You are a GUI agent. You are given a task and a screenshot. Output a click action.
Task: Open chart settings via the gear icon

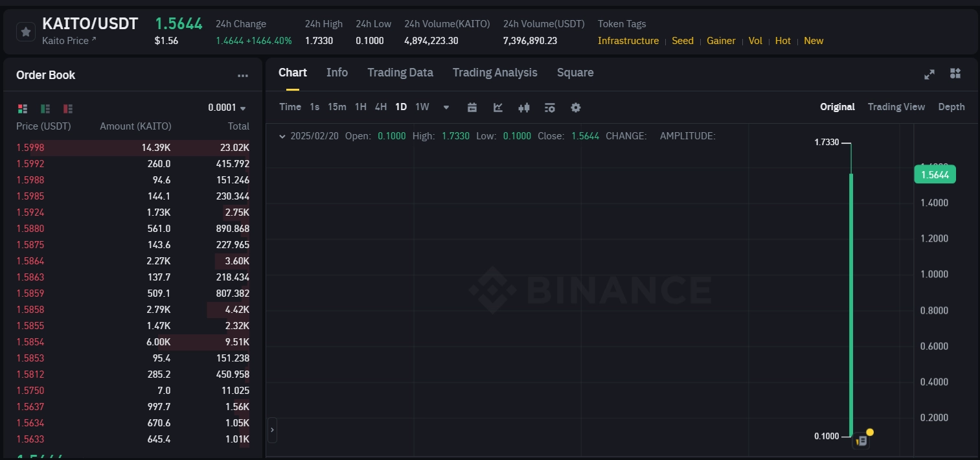(575, 108)
